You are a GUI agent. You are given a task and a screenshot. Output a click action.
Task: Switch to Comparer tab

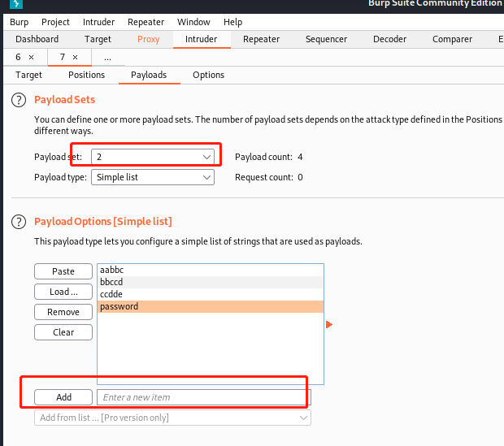point(452,39)
